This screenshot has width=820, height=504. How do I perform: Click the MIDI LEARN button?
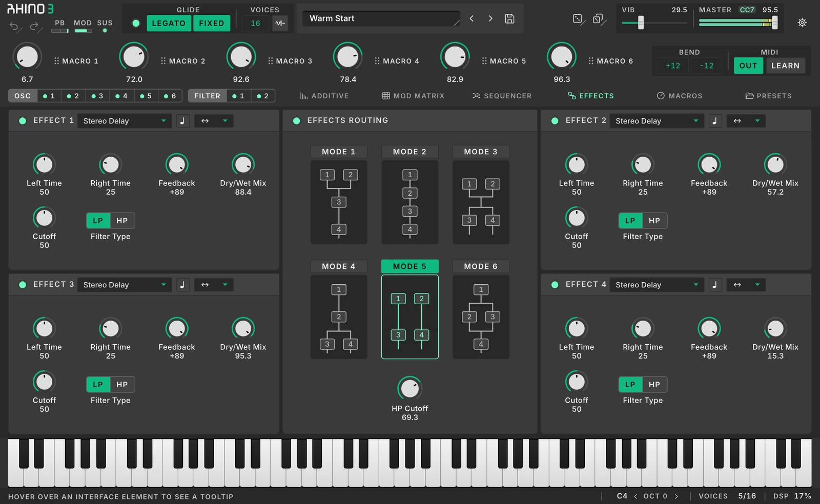786,66
